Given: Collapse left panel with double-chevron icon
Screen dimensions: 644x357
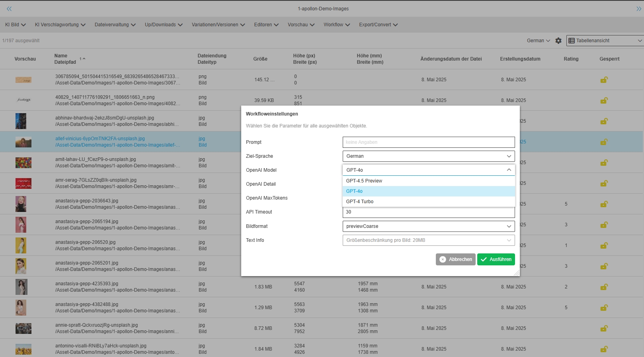Looking at the screenshot, I should (x=9, y=9).
